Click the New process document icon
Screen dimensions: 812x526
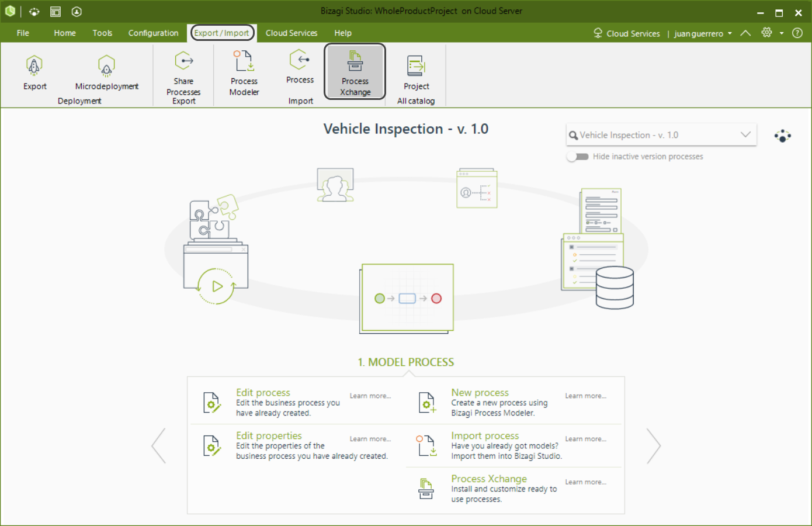coord(427,403)
